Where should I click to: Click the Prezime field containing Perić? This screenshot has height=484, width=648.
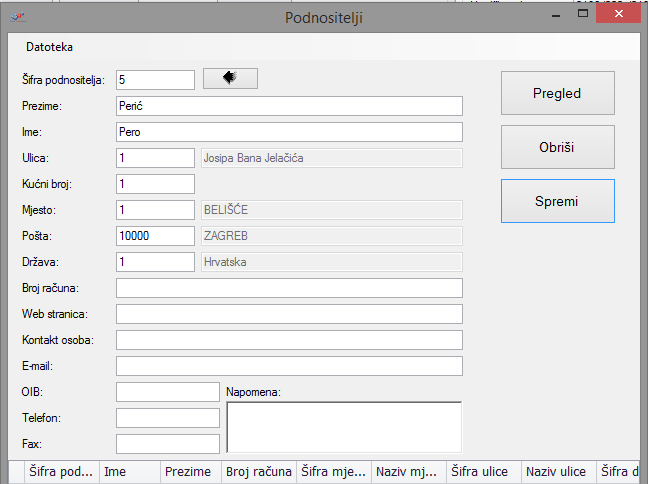(x=289, y=106)
